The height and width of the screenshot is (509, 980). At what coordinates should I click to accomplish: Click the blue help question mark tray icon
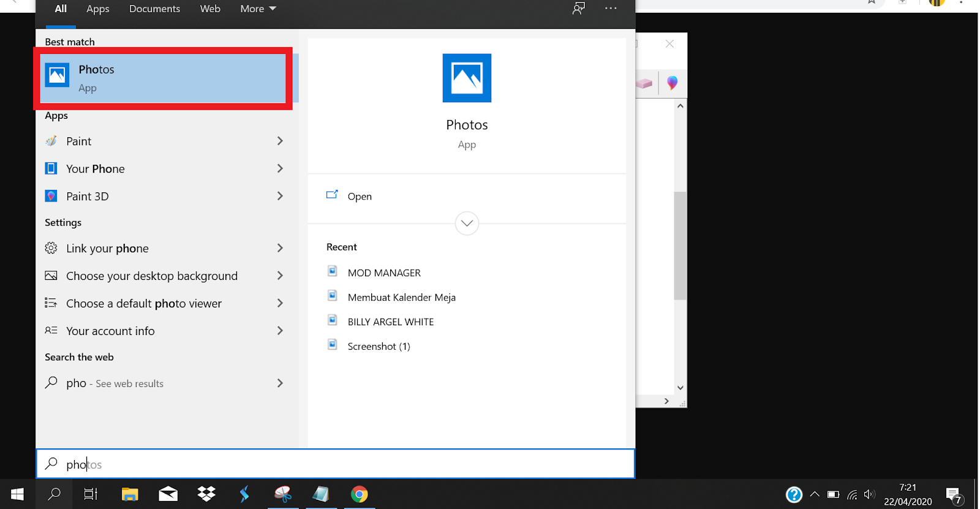pyautogui.click(x=794, y=494)
